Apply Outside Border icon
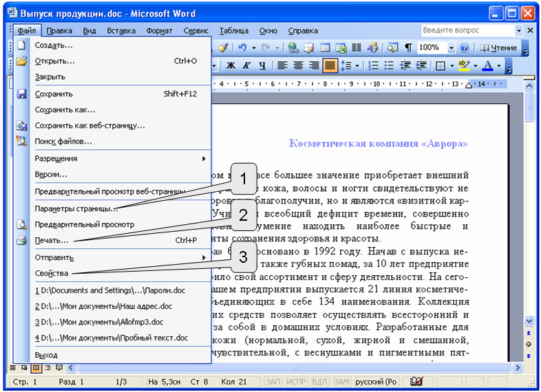This screenshot has height=392, width=541. point(441,65)
